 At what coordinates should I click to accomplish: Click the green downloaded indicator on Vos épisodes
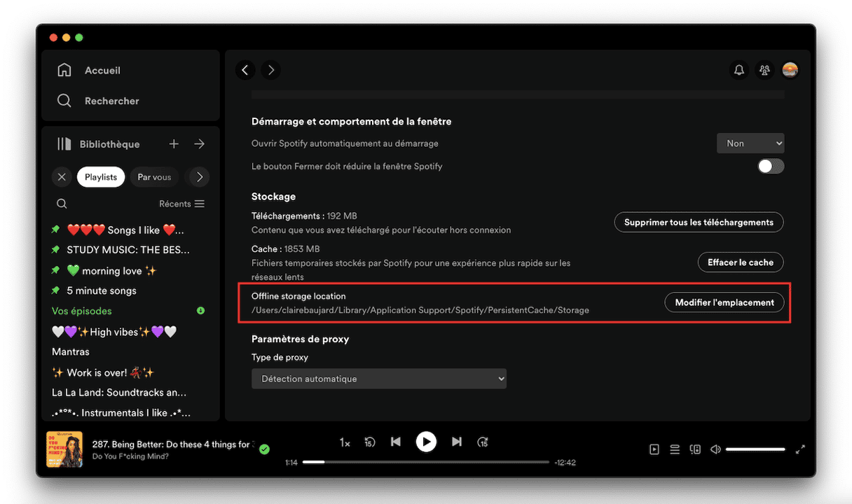[201, 311]
